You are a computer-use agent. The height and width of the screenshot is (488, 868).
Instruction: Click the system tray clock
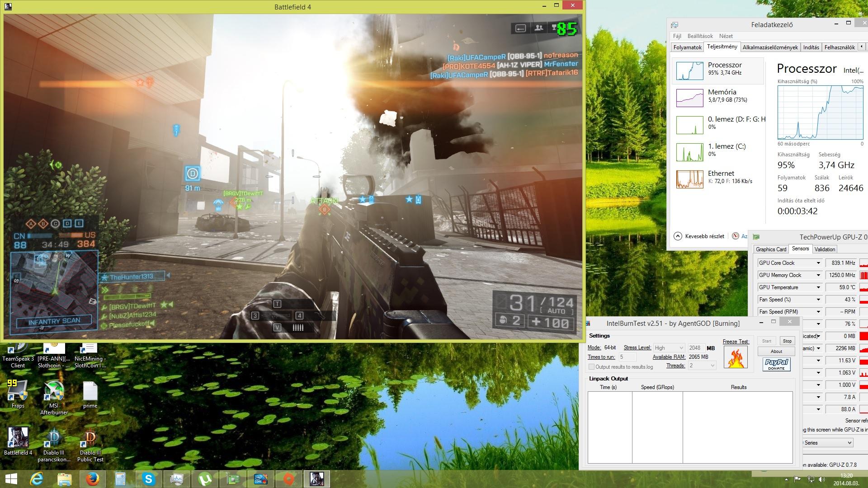(846, 479)
